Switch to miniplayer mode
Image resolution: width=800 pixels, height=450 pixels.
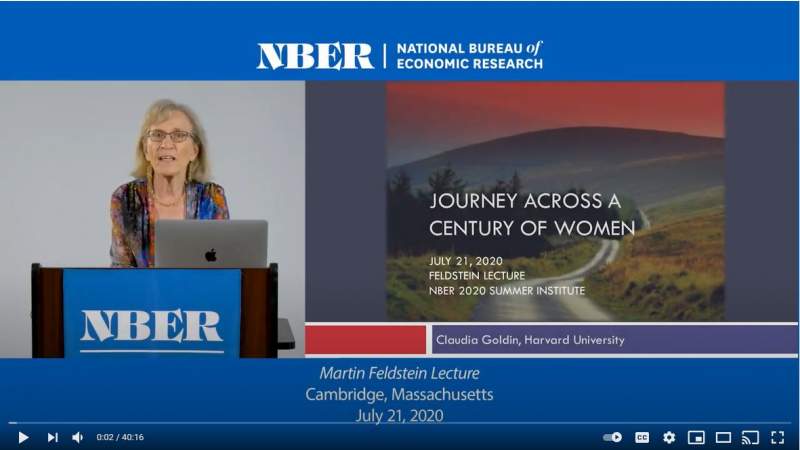click(x=696, y=437)
